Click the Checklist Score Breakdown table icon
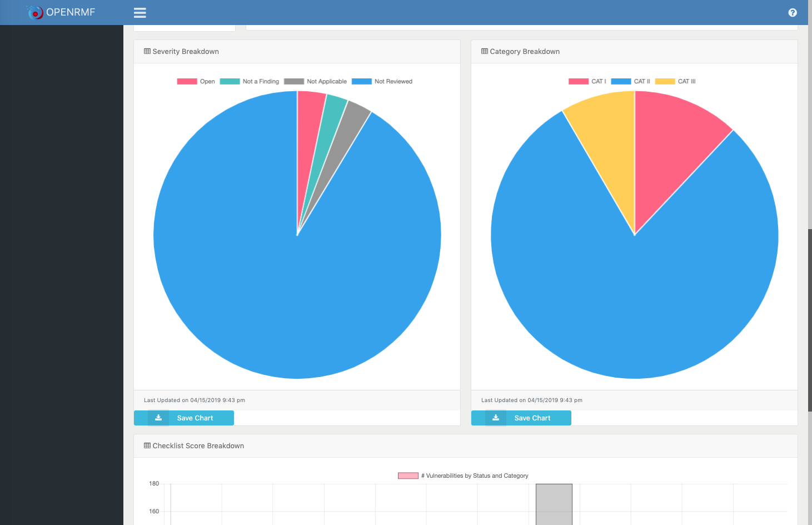This screenshot has width=812, height=525. coord(147,445)
